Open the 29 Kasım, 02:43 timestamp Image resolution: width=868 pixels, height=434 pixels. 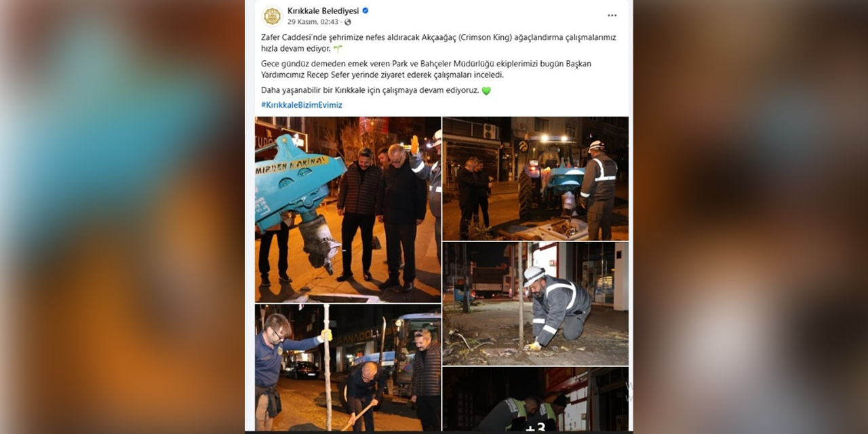tap(313, 22)
